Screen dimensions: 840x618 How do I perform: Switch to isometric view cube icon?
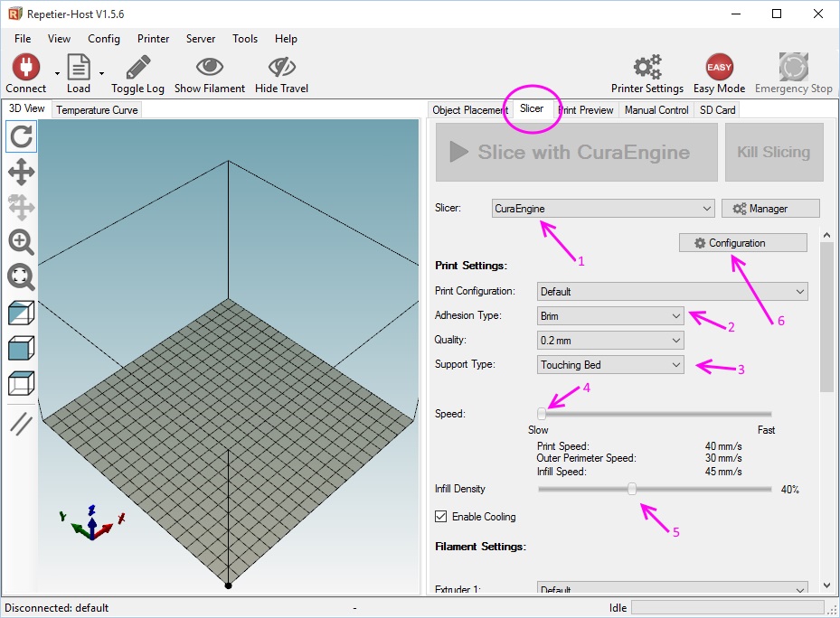[x=22, y=313]
